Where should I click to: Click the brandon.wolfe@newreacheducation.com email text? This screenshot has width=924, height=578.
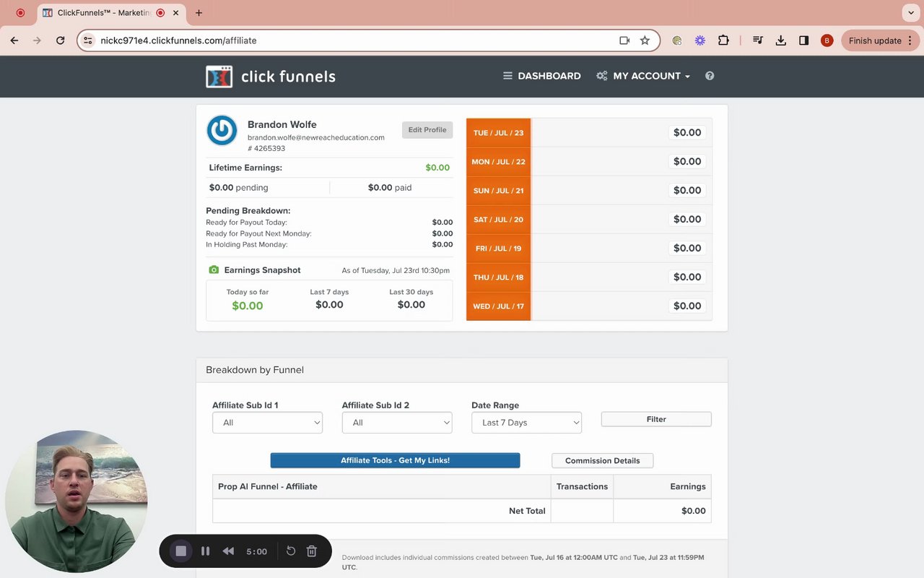click(x=316, y=137)
